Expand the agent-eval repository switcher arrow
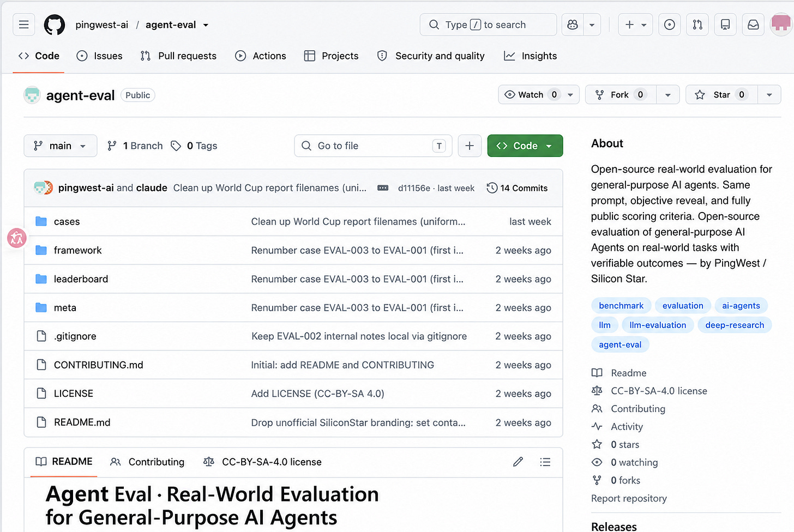The image size is (794, 532). 206,25
